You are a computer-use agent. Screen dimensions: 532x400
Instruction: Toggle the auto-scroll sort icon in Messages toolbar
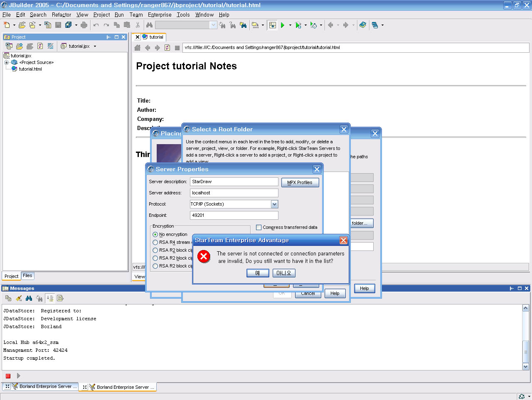(x=50, y=298)
